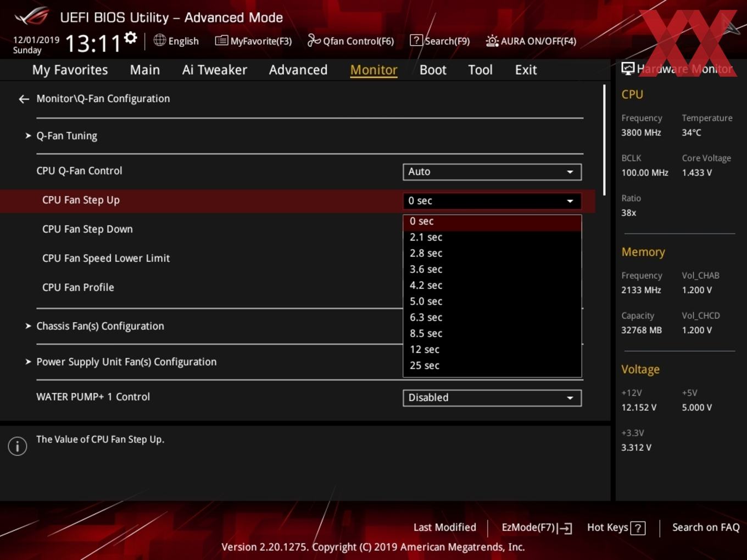Image resolution: width=747 pixels, height=560 pixels.
Task: Open the Ai Tweaker tab
Action: [215, 70]
